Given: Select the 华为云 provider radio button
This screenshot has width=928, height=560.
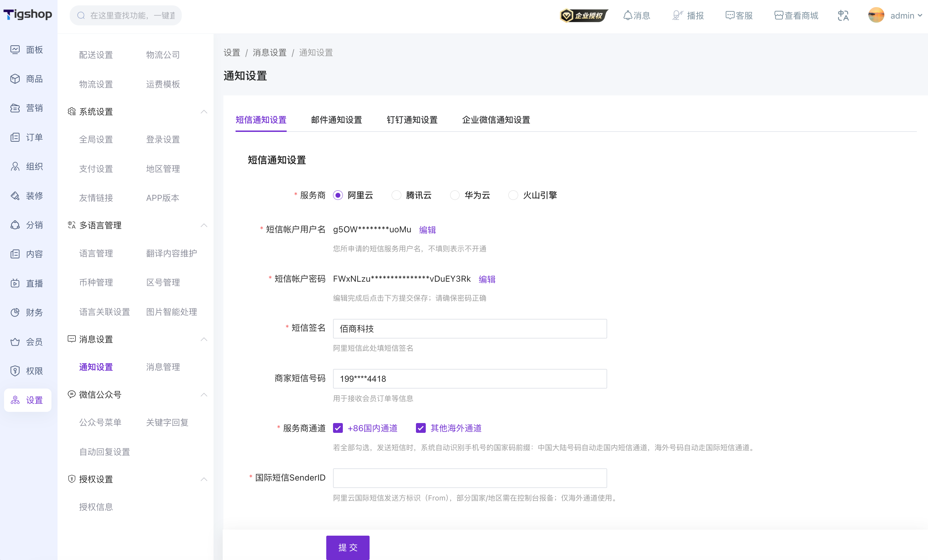Looking at the screenshot, I should click(455, 195).
